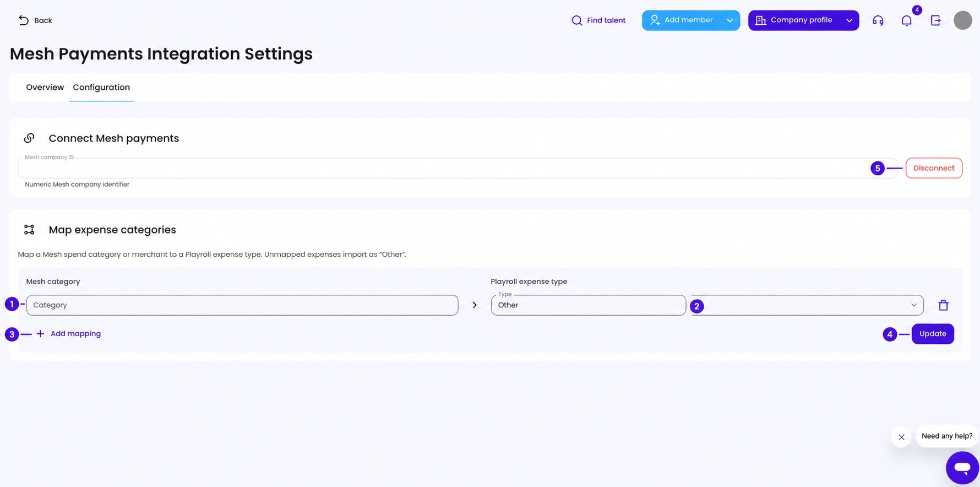
Task: Click the link icon beside Connect Mesh payments
Action: pos(29,138)
